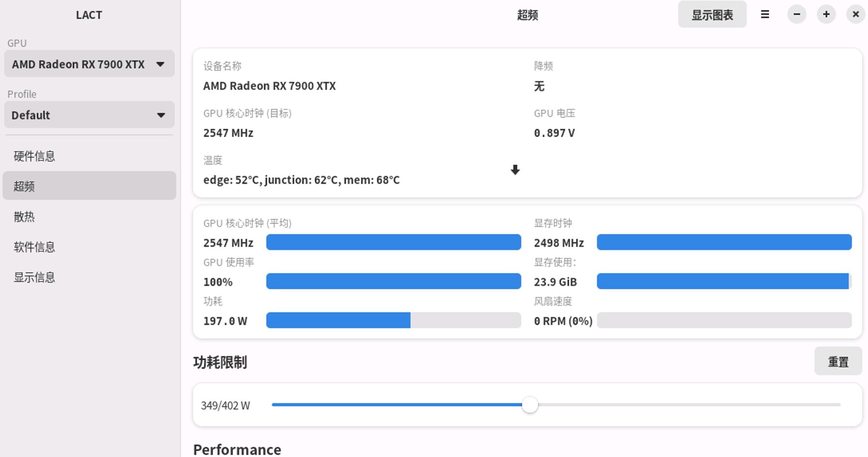Viewport: 868px width, 457px height.
Task: Click the 显存时钟 progress bar
Action: pos(724,242)
